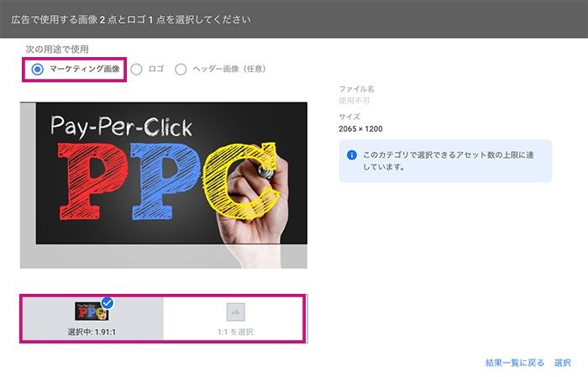This screenshot has width=588, height=377.
Task: Select the ヘッダー画像（任意）radio option
Action: pos(181,70)
